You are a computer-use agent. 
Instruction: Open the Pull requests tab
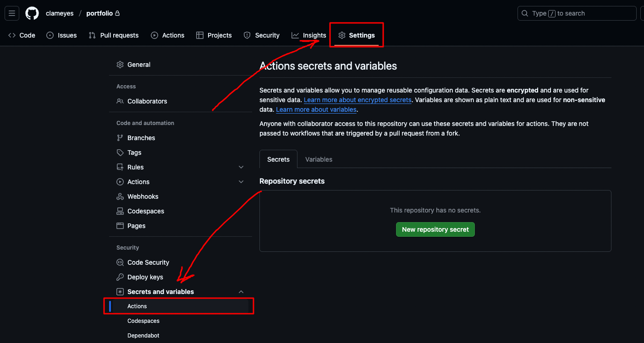pyautogui.click(x=114, y=35)
